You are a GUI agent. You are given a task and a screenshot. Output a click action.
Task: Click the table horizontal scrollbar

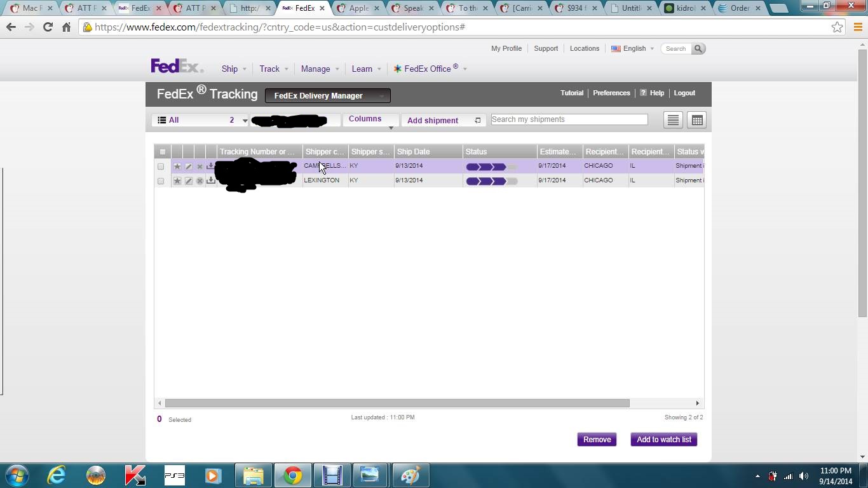[397, 403]
